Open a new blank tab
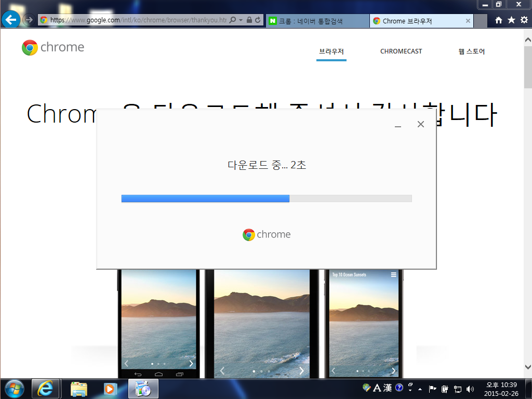The height and width of the screenshot is (399, 532). pyautogui.click(x=480, y=21)
